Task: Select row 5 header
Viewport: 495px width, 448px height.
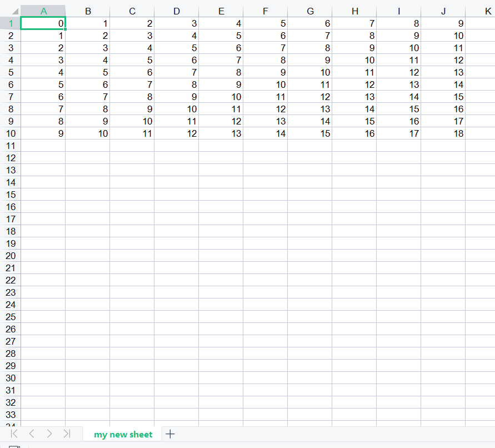Action: [11, 72]
